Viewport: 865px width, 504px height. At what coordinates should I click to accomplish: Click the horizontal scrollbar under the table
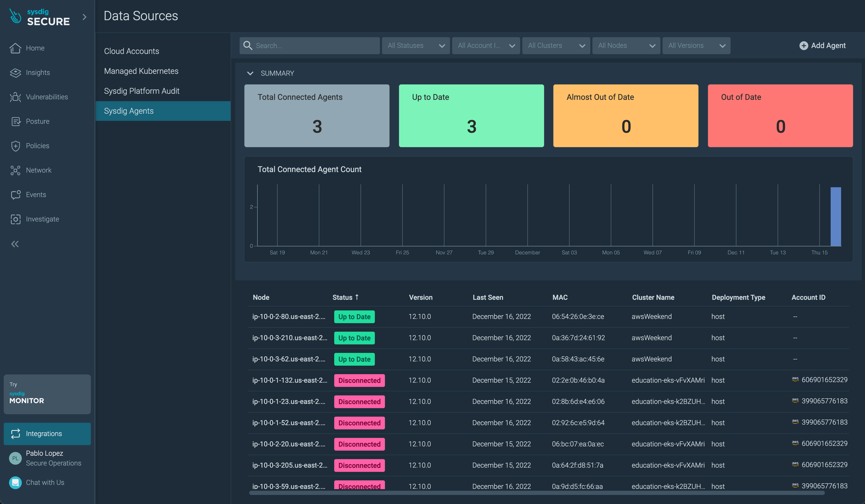(x=536, y=493)
